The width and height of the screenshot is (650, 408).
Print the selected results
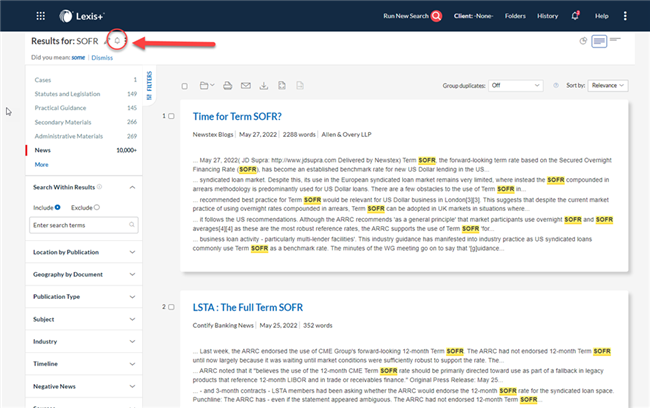pos(227,86)
